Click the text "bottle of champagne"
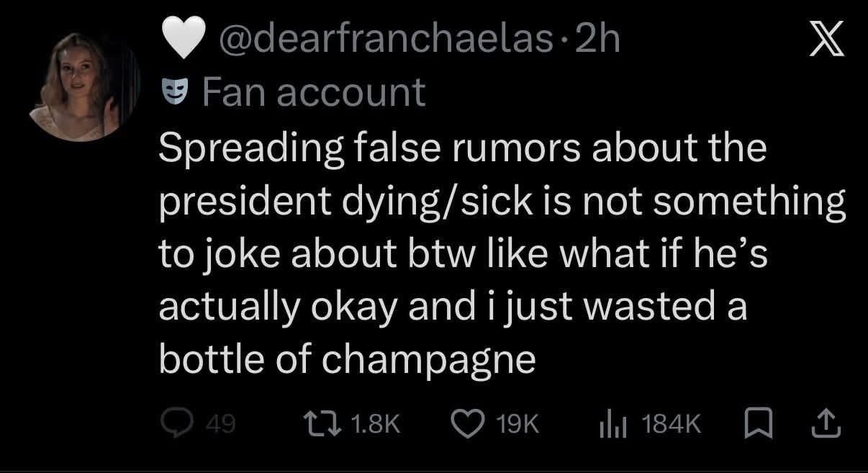The width and height of the screenshot is (868, 473). coord(347,359)
